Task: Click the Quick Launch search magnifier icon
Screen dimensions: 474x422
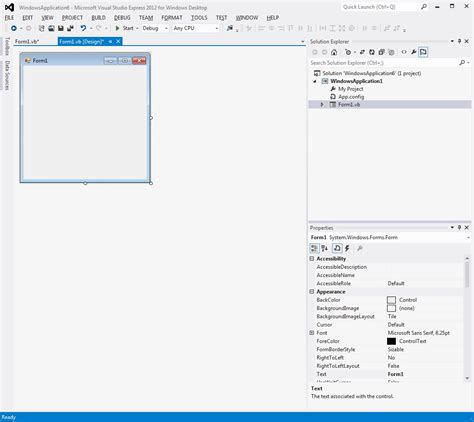Action: 424,7
